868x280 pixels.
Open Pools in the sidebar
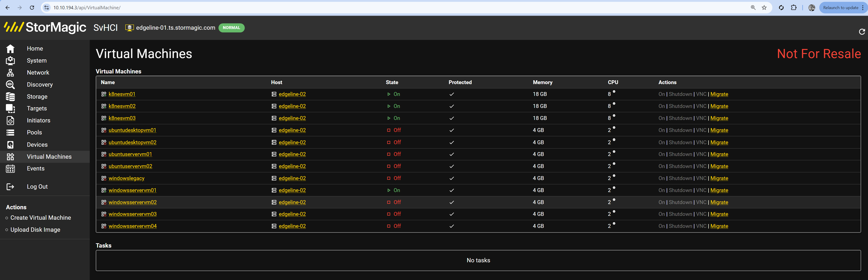(34, 132)
